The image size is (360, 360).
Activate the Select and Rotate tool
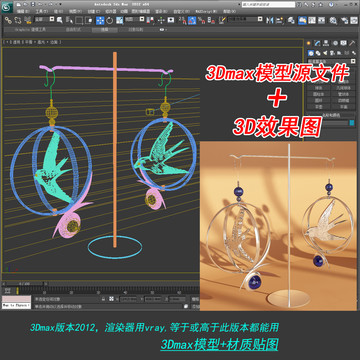pyautogui.click(x=110, y=20)
